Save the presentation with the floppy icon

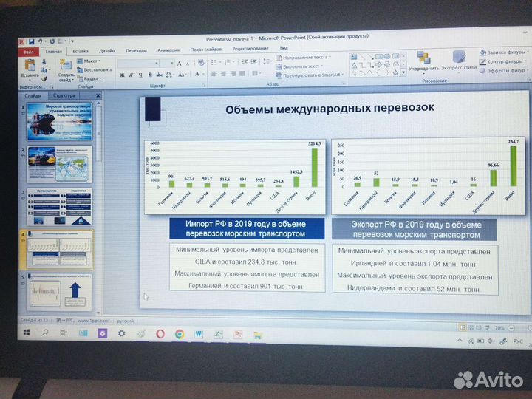point(31,41)
